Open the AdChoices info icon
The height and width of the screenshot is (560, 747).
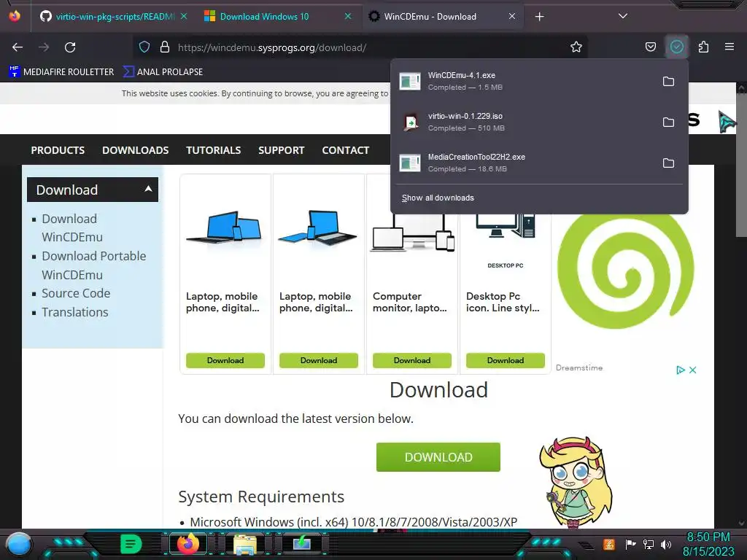[x=681, y=370]
